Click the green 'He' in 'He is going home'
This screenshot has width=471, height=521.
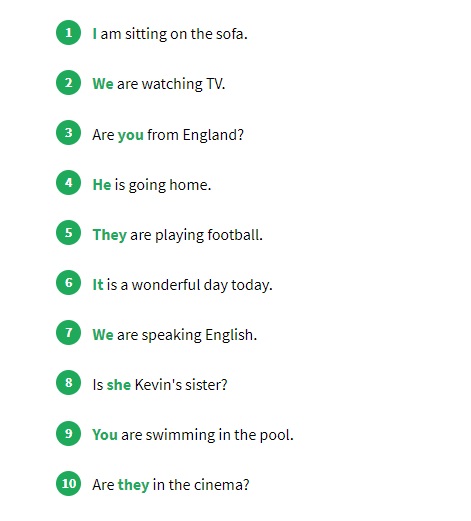[x=102, y=185]
